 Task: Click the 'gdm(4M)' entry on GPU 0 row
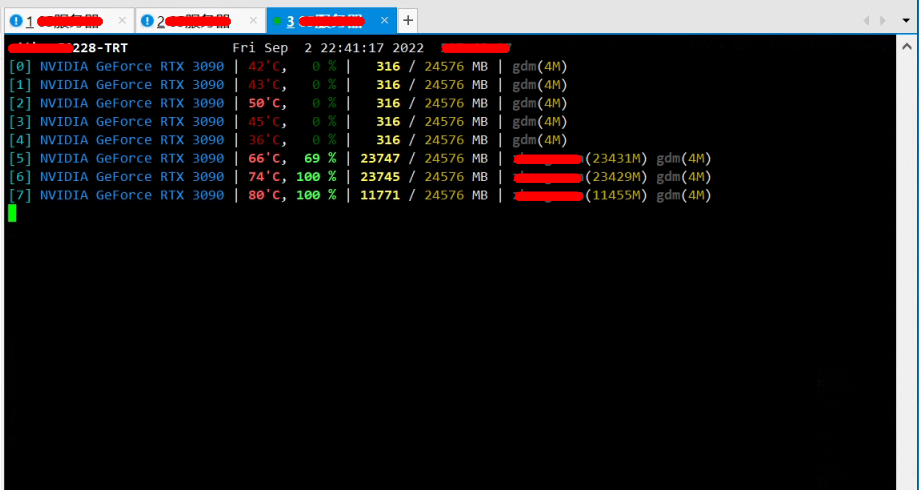540,66
